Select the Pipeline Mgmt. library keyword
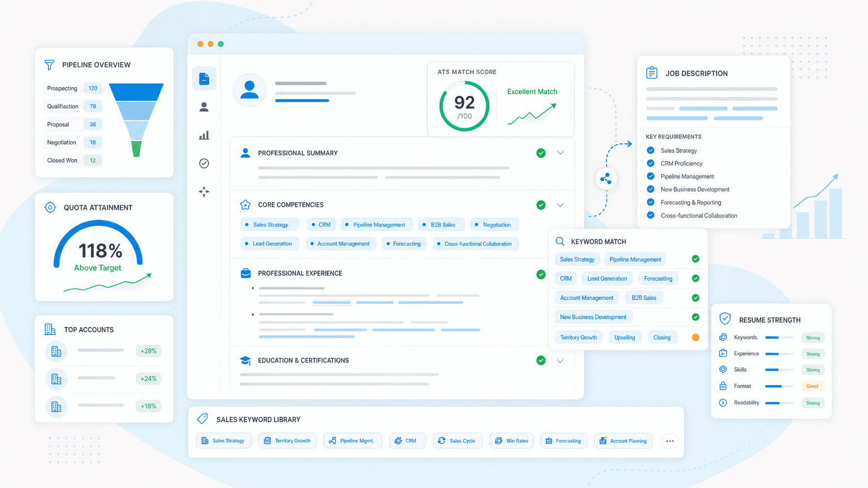The image size is (868, 488). point(353,441)
